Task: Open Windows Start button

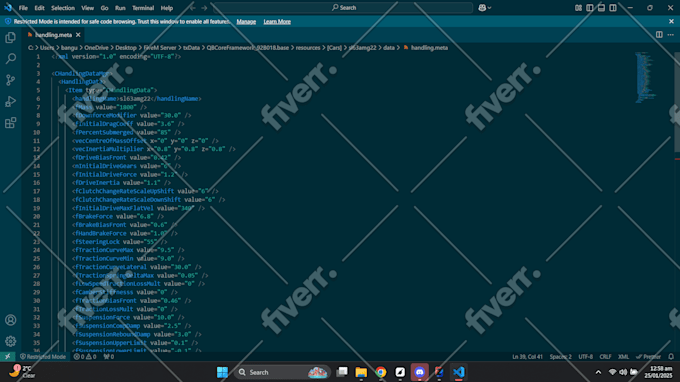Action: point(222,372)
